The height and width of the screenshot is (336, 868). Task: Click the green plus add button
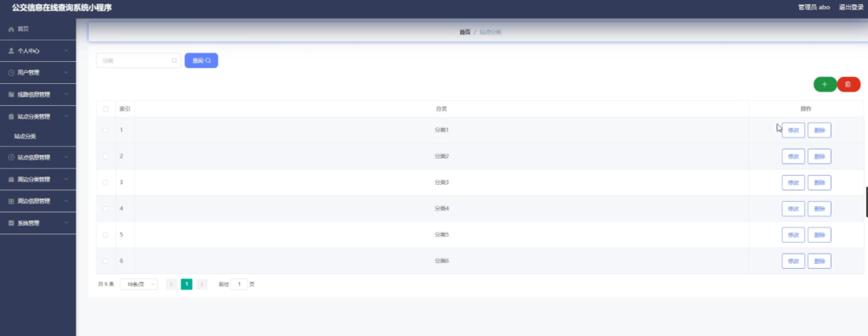[825, 84]
